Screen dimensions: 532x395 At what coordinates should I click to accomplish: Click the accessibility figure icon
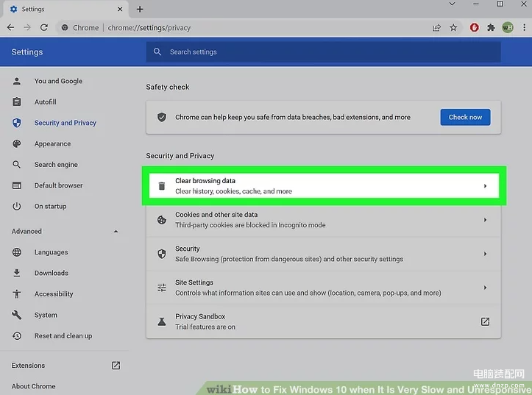(17, 294)
